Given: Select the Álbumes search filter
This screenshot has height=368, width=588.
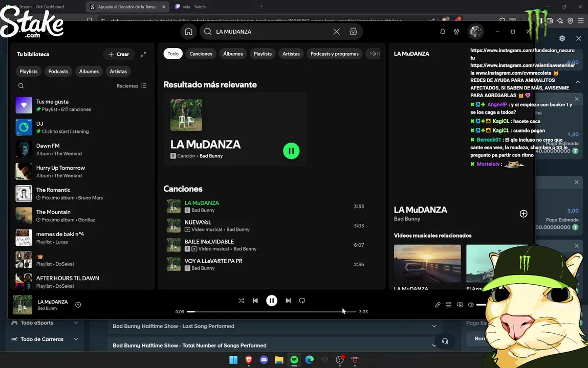Looking at the screenshot, I should (233, 54).
